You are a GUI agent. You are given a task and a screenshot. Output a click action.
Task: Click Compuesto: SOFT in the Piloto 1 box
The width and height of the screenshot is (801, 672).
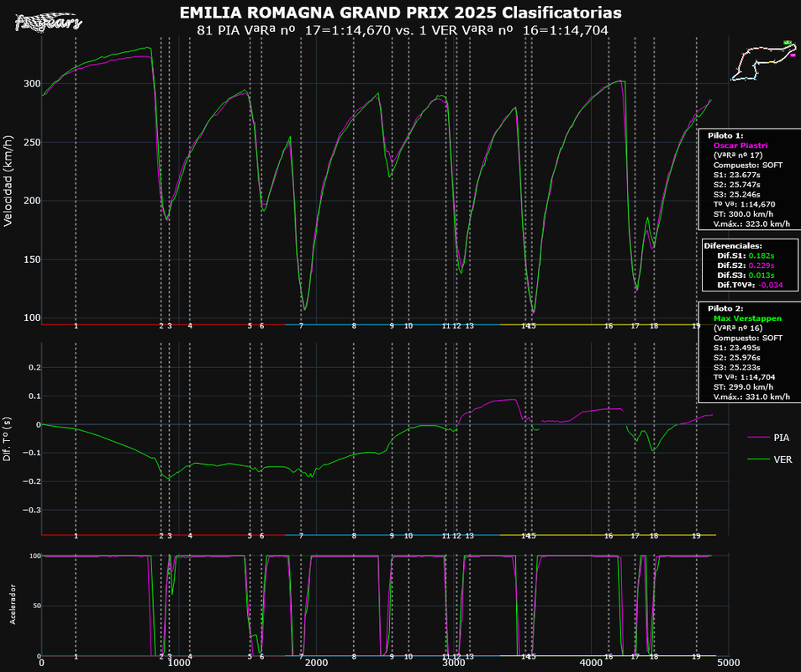pyautogui.click(x=747, y=165)
